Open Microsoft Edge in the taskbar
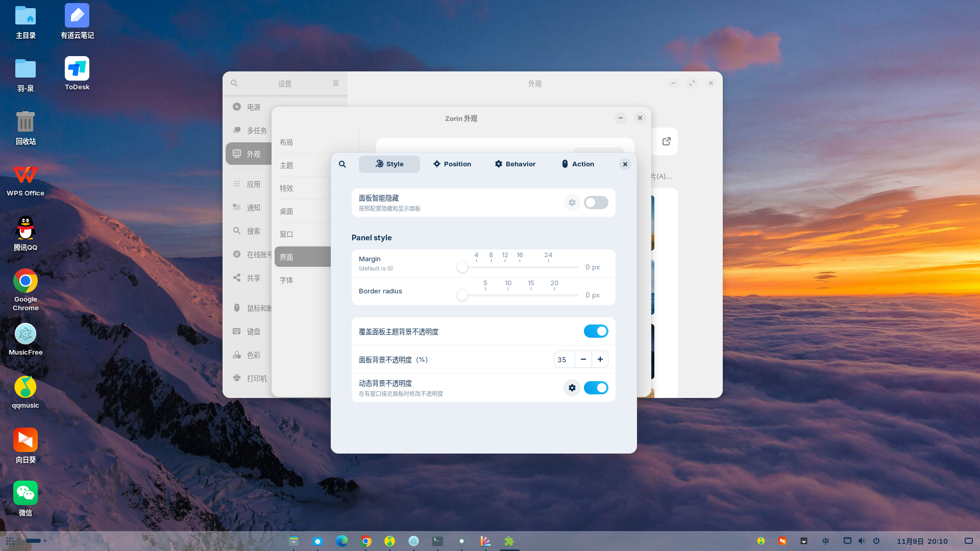 [x=341, y=541]
